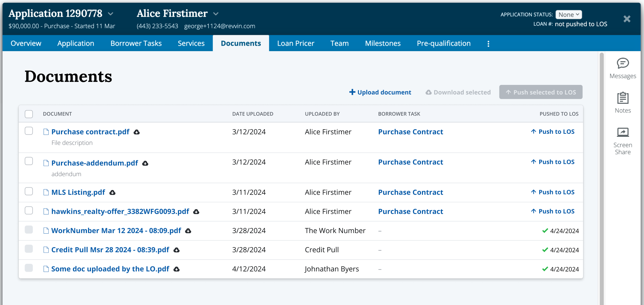Screen dimensions: 644x305
Task: Click download icon for Credit Pull pdf
Action: pyautogui.click(x=177, y=250)
